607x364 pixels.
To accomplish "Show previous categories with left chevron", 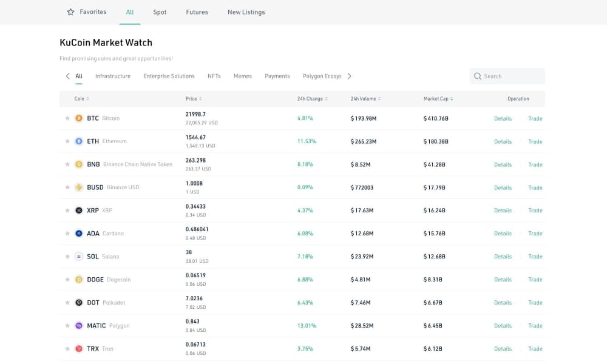I will pyautogui.click(x=68, y=76).
